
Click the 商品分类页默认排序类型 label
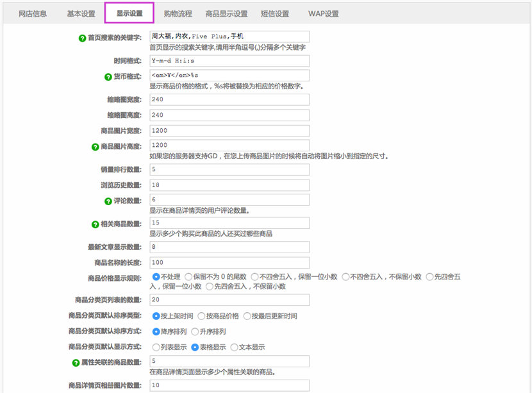(105, 315)
